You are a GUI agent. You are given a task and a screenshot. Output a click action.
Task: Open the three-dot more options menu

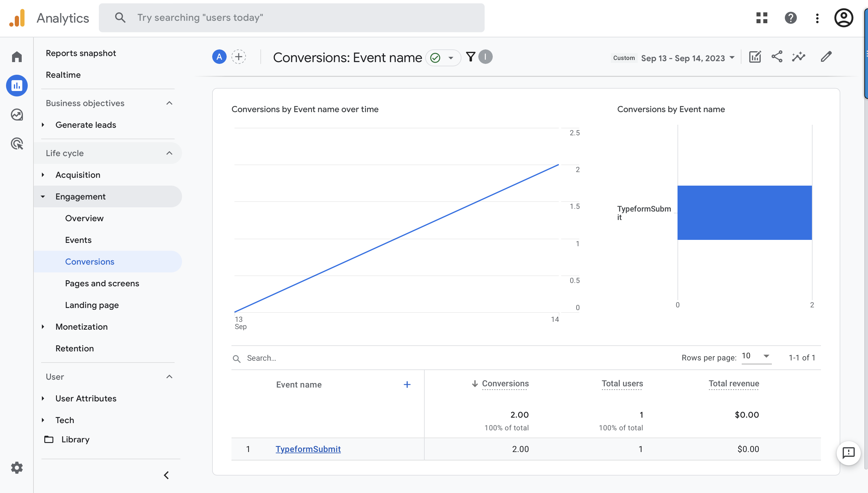click(x=817, y=18)
